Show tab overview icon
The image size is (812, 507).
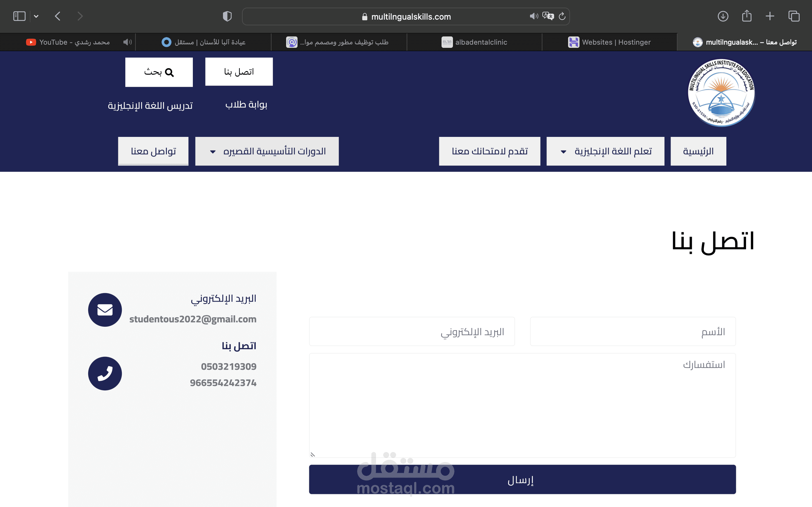tap(794, 16)
